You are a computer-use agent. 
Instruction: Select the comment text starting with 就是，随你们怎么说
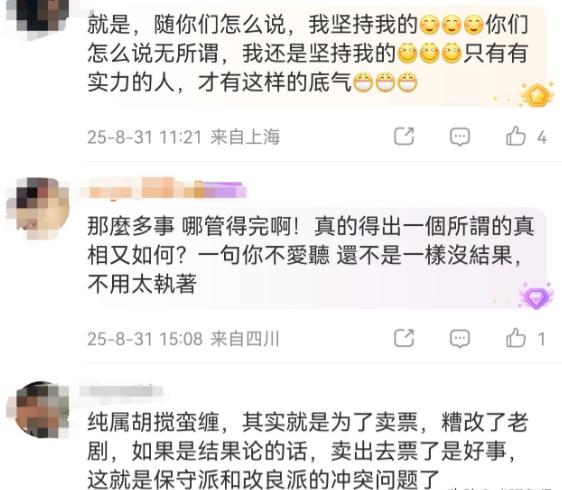(308, 53)
